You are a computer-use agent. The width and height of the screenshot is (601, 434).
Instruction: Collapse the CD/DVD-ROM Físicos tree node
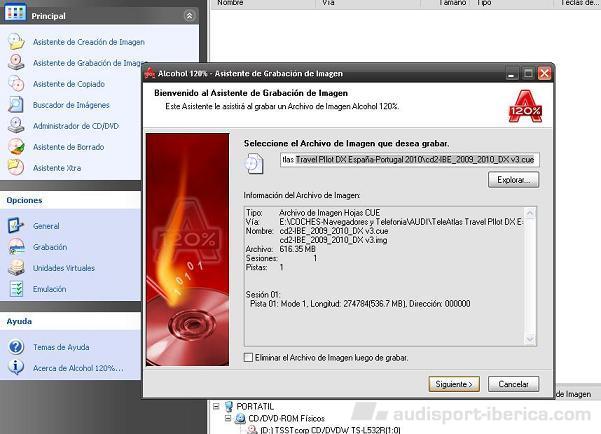pyautogui.click(x=228, y=418)
